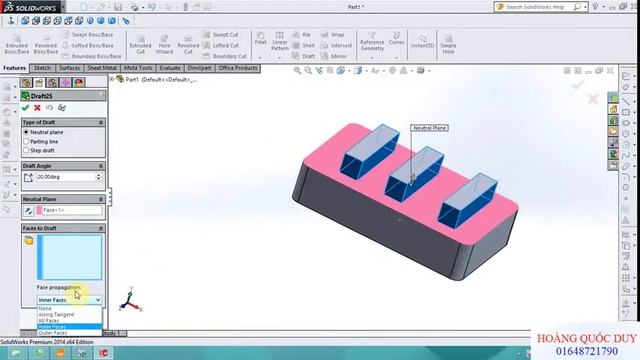Choose None in Face propagation list
The image size is (640, 360).
pyautogui.click(x=69, y=309)
